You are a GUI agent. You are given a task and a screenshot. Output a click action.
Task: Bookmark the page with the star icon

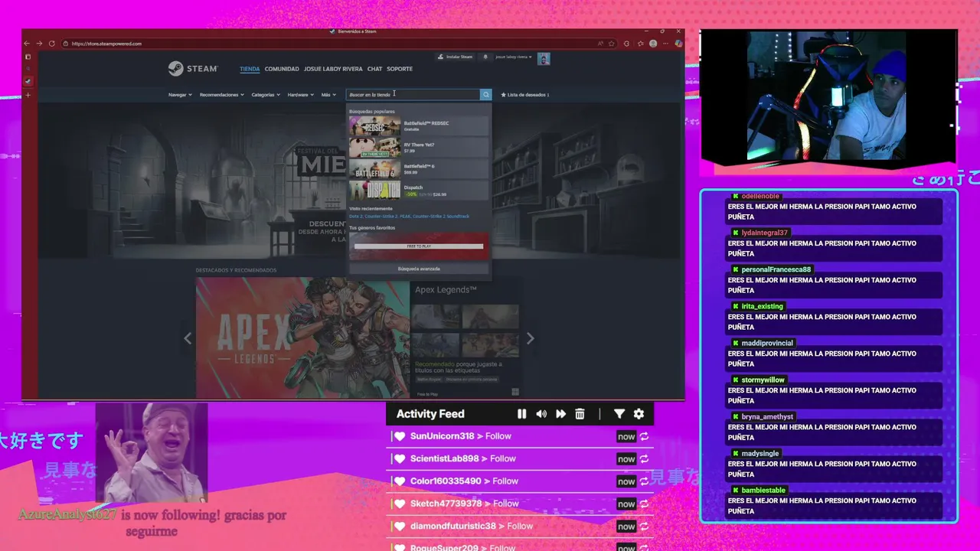tap(611, 44)
